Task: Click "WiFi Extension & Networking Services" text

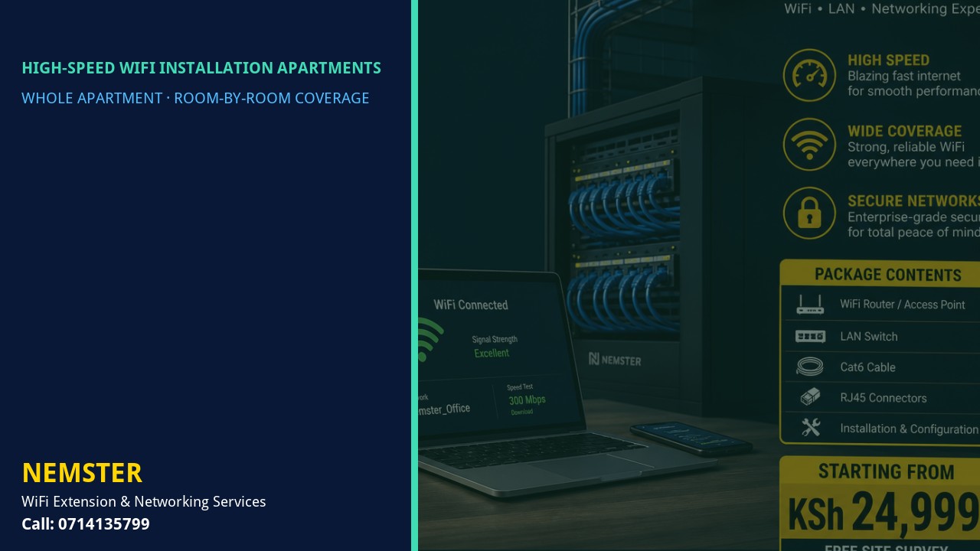Action: point(144,501)
